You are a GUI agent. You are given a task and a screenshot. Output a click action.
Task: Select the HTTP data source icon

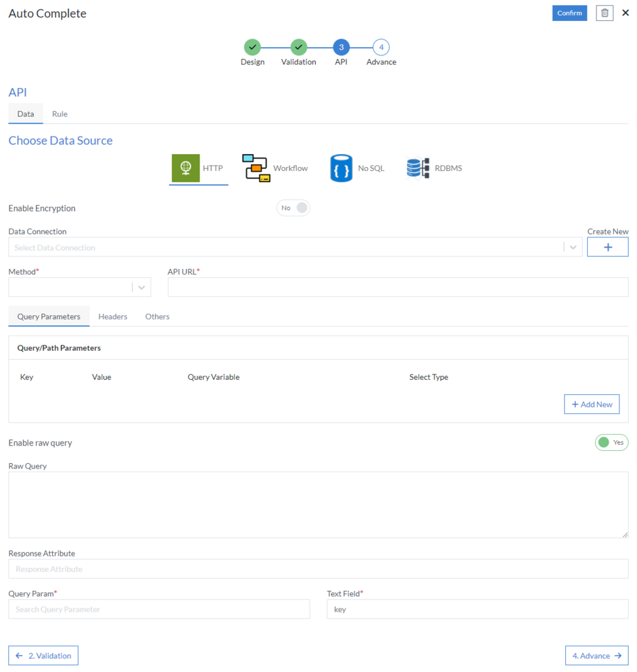(x=185, y=168)
